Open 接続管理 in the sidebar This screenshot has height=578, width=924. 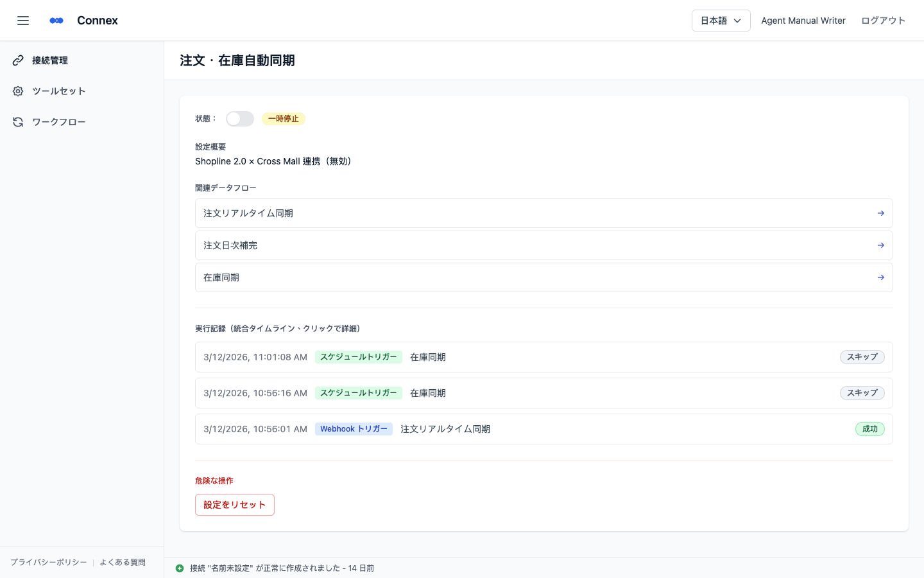[82, 60]
